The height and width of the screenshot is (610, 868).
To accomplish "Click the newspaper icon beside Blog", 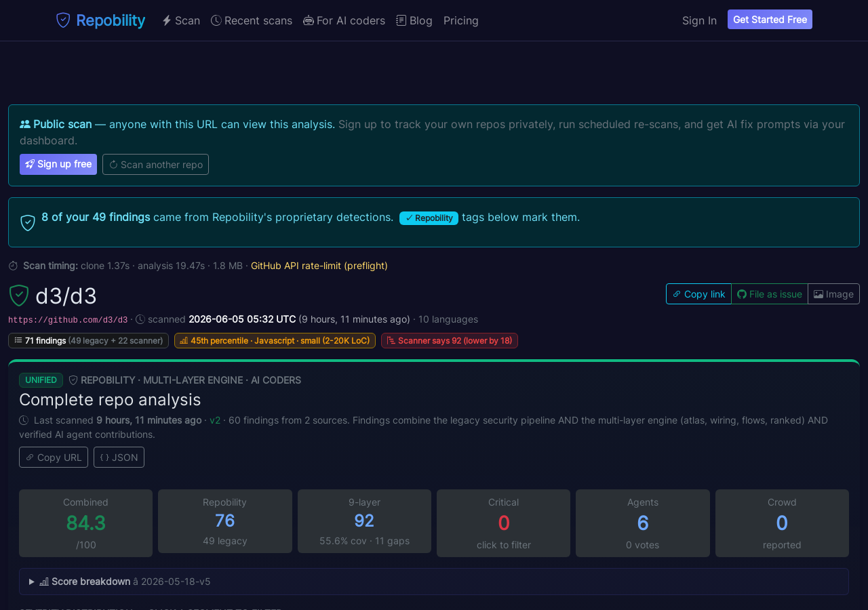I will pyautogui.click(x=401, y=20).
